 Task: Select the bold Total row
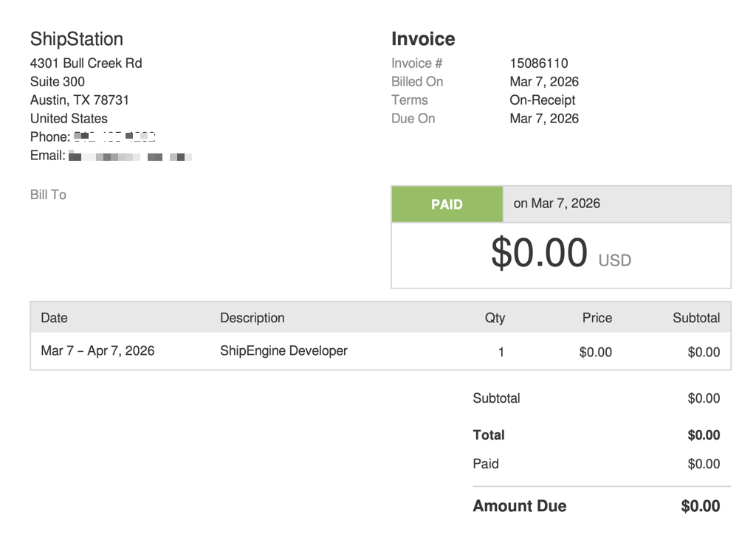489,435
